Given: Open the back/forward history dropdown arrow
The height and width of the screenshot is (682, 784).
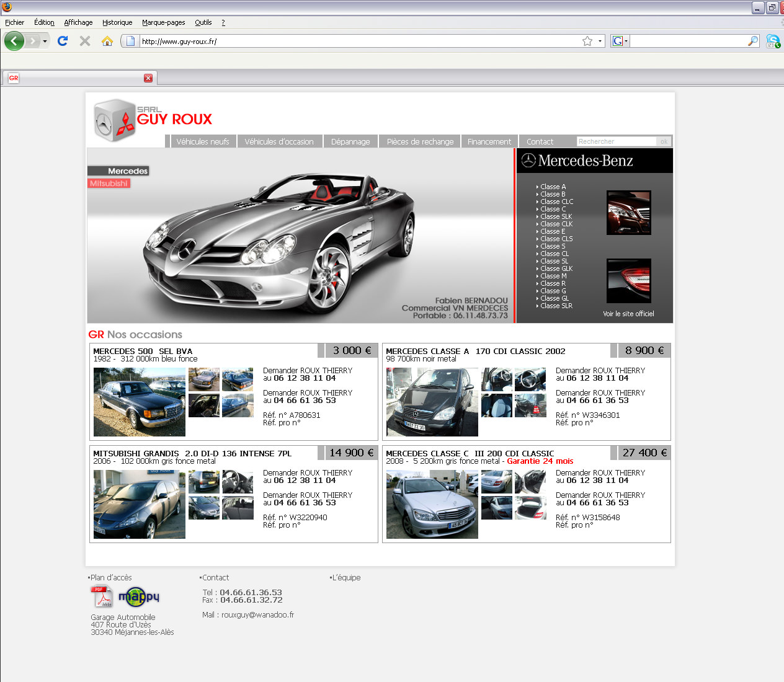Looking at the screenshot, I should tap(45, 42).
